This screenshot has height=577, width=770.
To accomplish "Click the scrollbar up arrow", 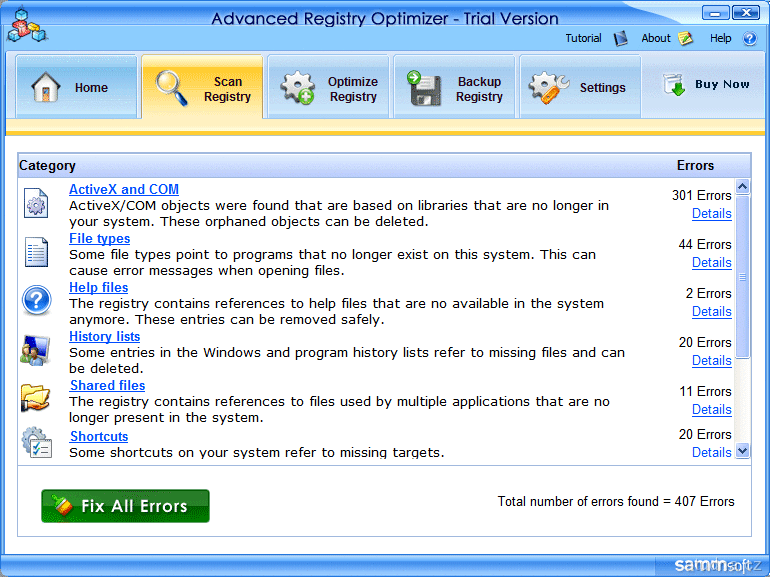I will click(x=742, y=187).
